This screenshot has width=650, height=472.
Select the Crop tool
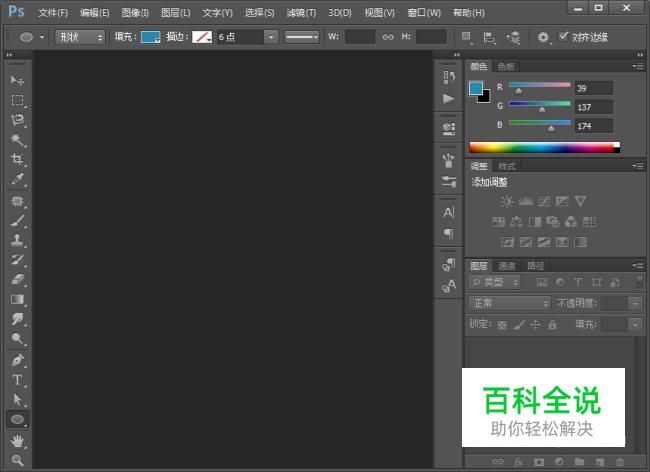tap(17, 160)
